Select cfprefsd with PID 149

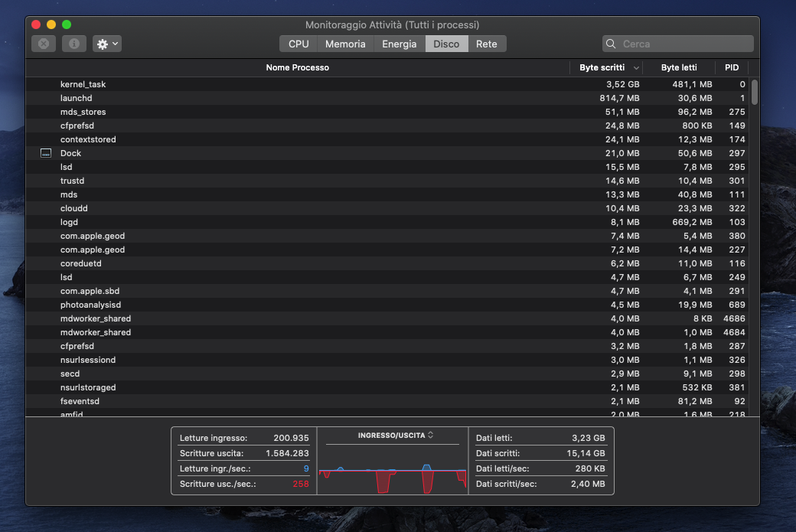click(388, 126)
